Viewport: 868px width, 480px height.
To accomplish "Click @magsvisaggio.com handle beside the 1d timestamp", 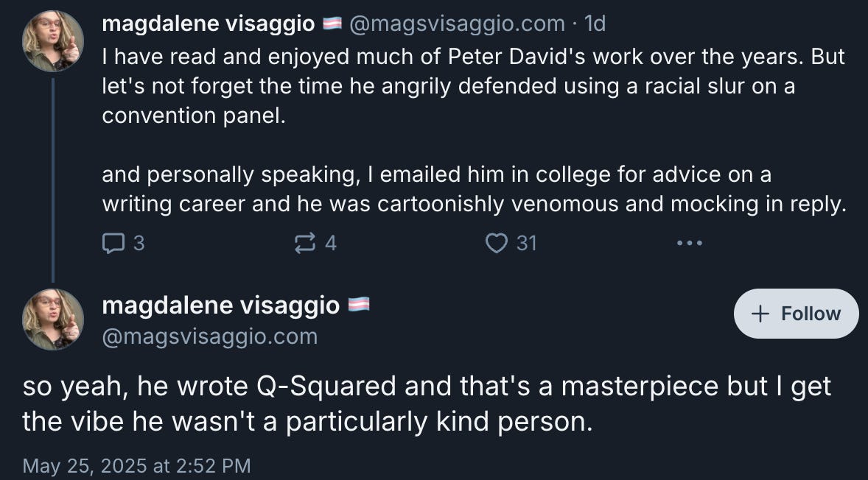I will click(x=457, y=24).
